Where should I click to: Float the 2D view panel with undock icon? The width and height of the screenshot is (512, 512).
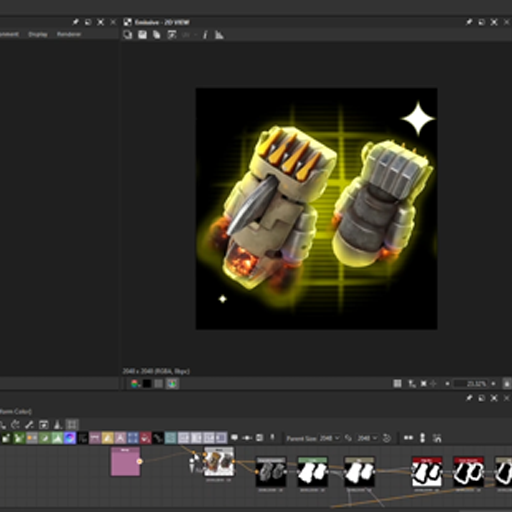pos(481,22)
